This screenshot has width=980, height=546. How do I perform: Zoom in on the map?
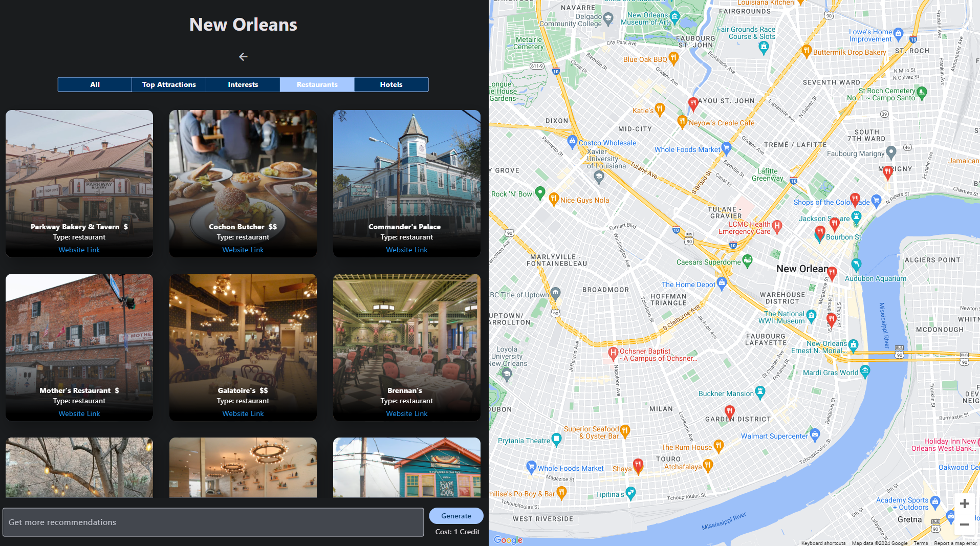964,504
